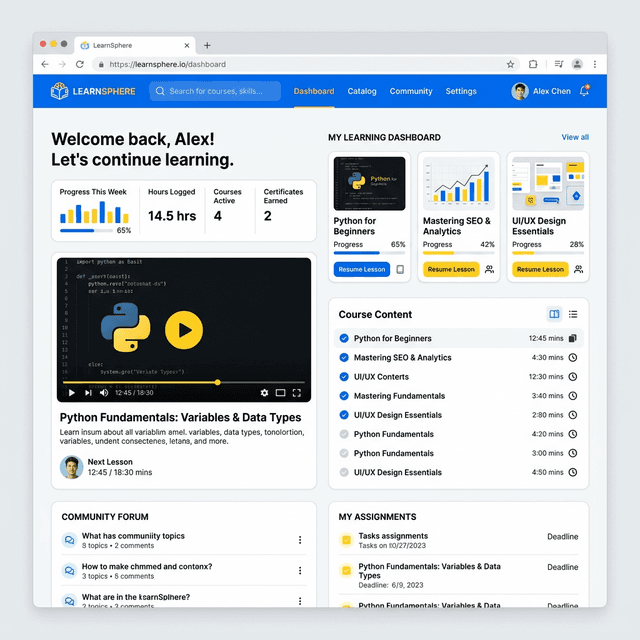Resume Lesson for Python for Beginners
Screen dimensions: 640x640
[x=362, y=269]
